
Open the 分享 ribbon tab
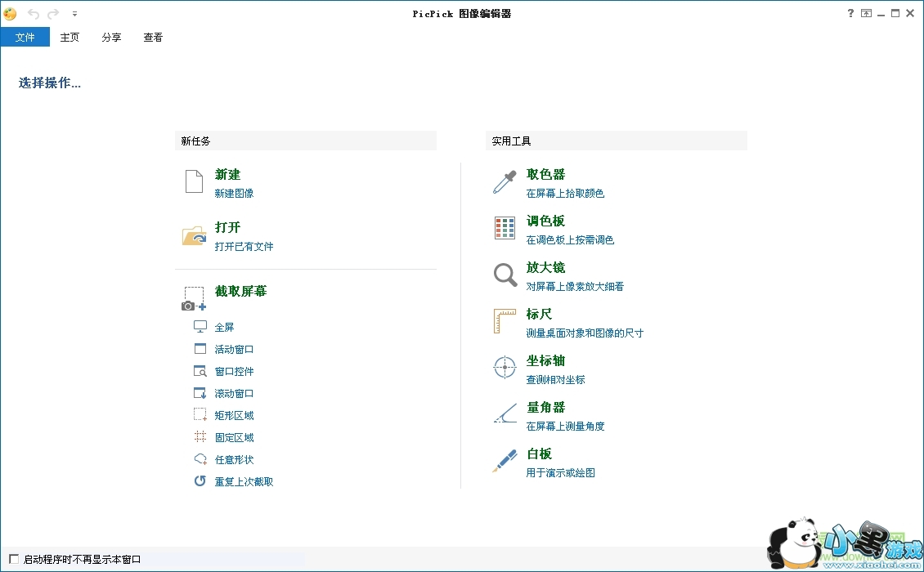111,38
